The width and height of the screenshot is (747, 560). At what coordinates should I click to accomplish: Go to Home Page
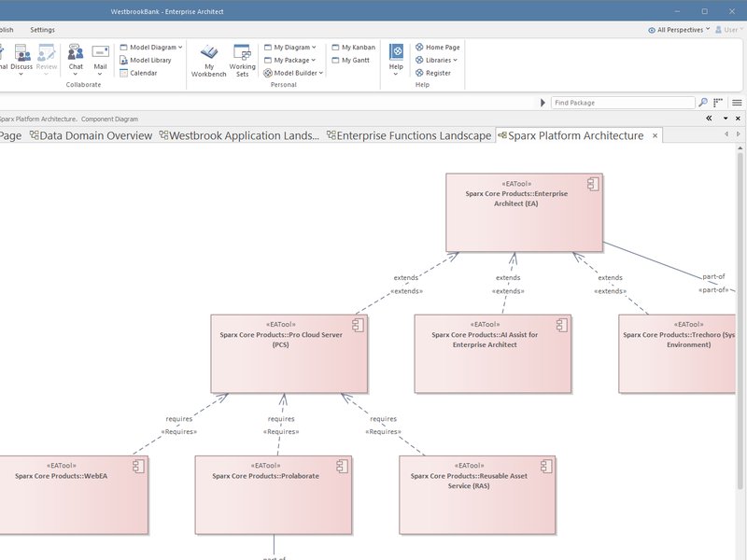(x=437, y=48)
